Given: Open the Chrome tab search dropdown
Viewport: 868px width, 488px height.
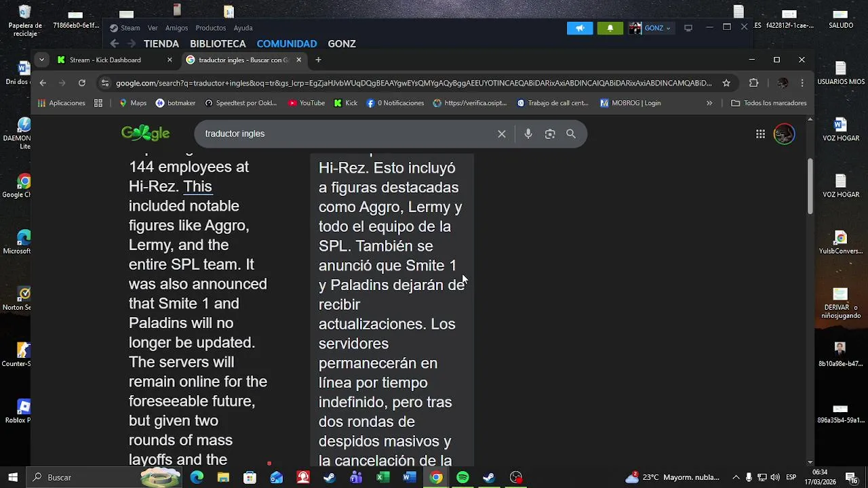Looking at the screenshot, I should 41,60.
